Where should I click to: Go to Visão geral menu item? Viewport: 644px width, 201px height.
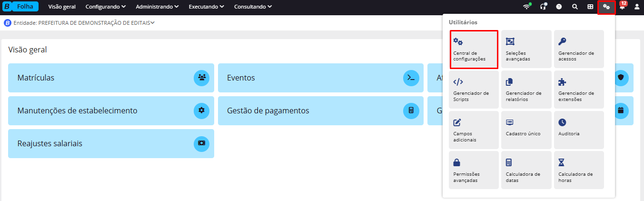click(62, 7)
